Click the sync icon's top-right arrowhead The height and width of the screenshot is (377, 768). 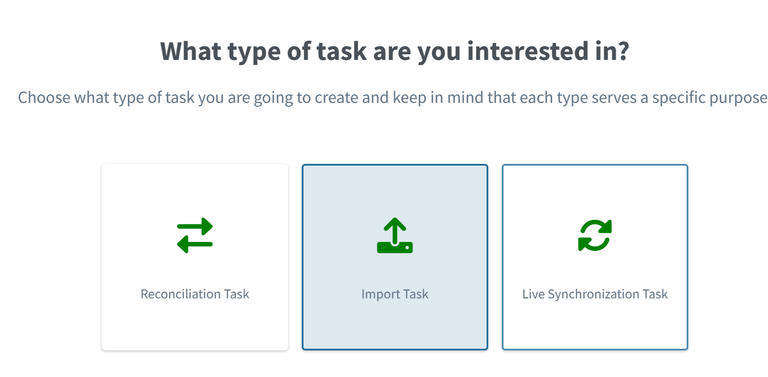[x=605, y=227]
